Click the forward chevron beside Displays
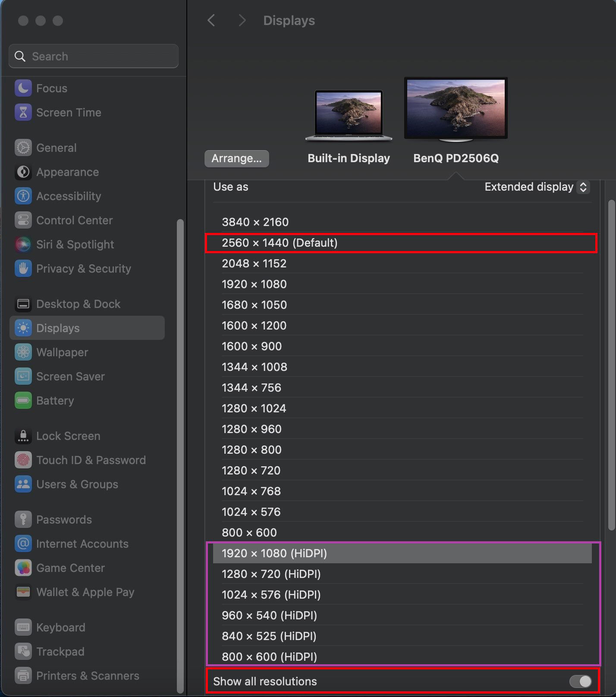616x697 pixels. click(242, 20)
